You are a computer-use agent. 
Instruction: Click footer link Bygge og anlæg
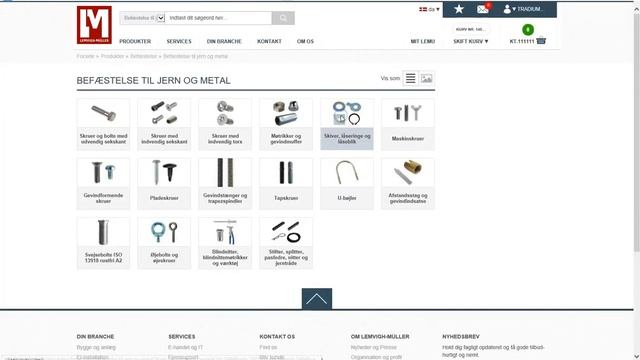[96, 347]
